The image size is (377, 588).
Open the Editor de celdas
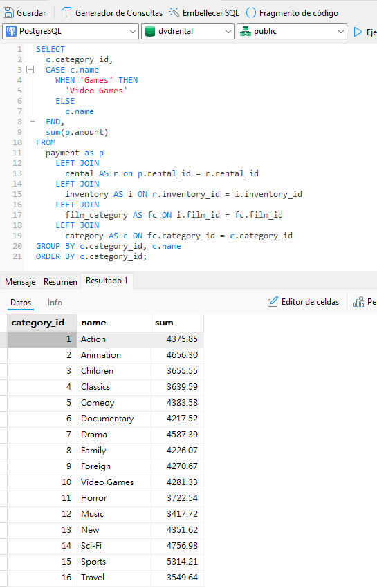[303, 302]
